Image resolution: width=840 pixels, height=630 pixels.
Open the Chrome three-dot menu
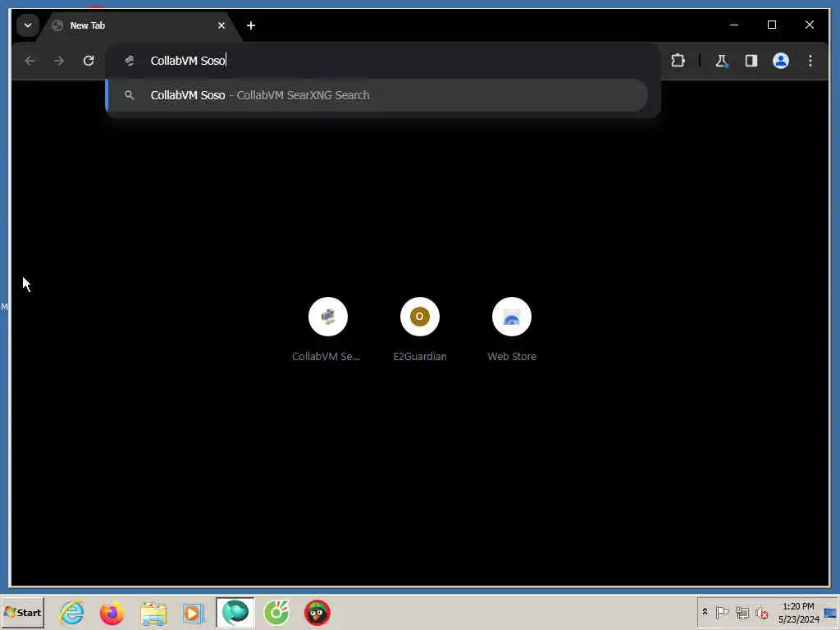coord(810,61)
